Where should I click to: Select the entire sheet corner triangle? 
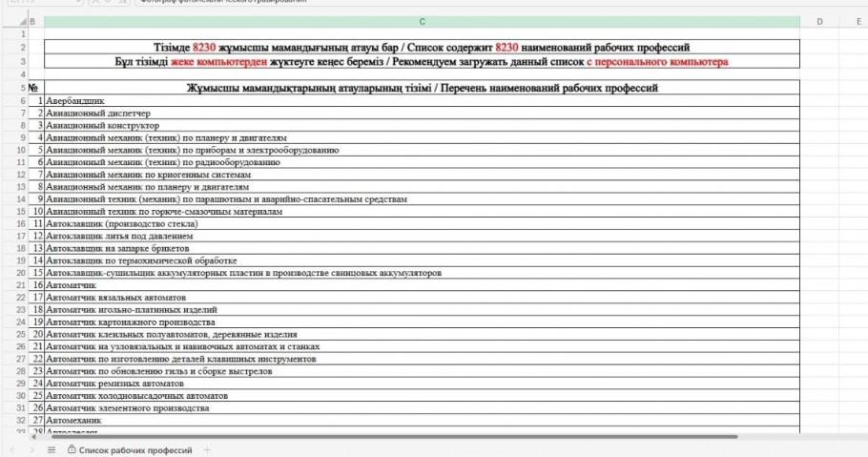23,22
